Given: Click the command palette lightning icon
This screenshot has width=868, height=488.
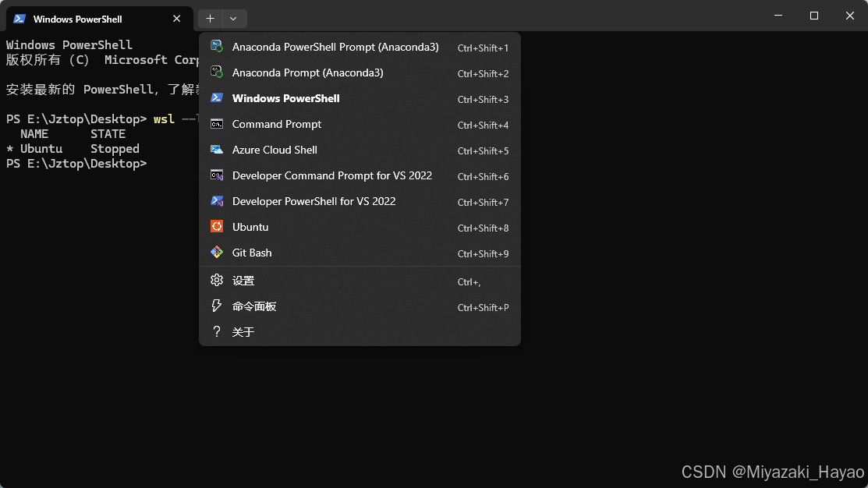Looking at the screenshot, I should coord(217,306).
